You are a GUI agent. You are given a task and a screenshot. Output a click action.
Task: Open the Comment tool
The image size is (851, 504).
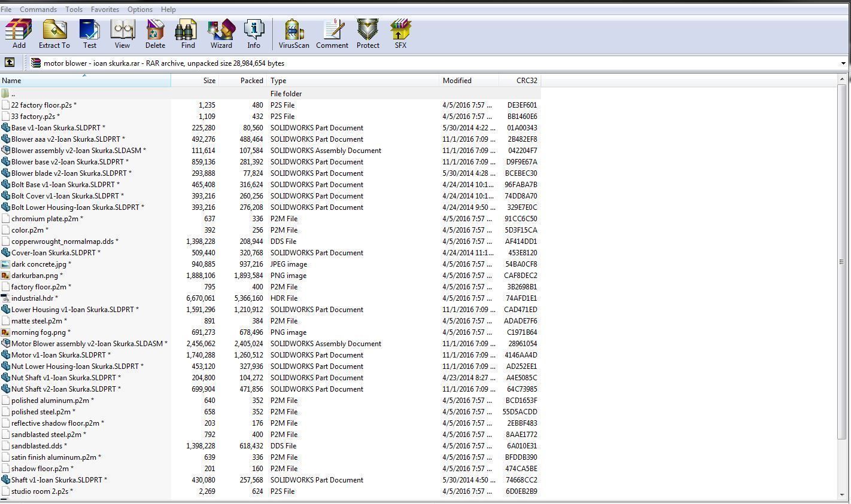tap(332, 33)
